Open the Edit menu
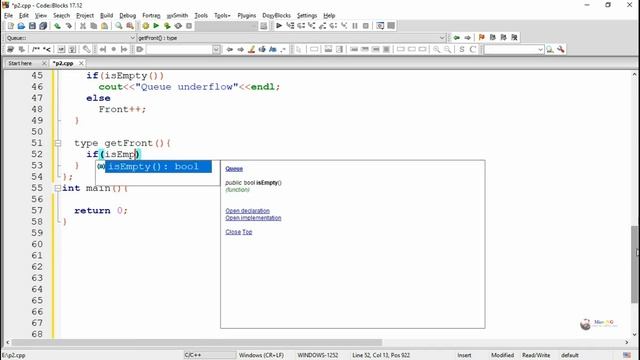Image resolution: width=640 pixels, height=360 pixels. (x=24, y=16)
